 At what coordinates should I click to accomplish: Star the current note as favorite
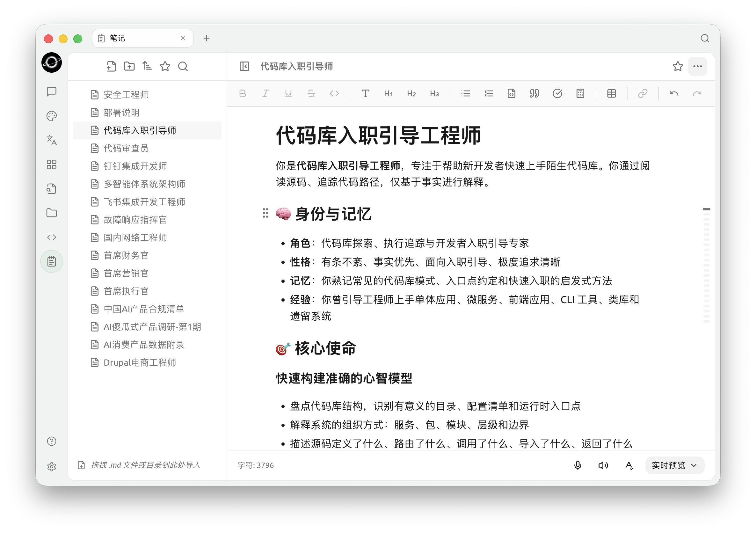pyautogui.click(x=677, y=66)
